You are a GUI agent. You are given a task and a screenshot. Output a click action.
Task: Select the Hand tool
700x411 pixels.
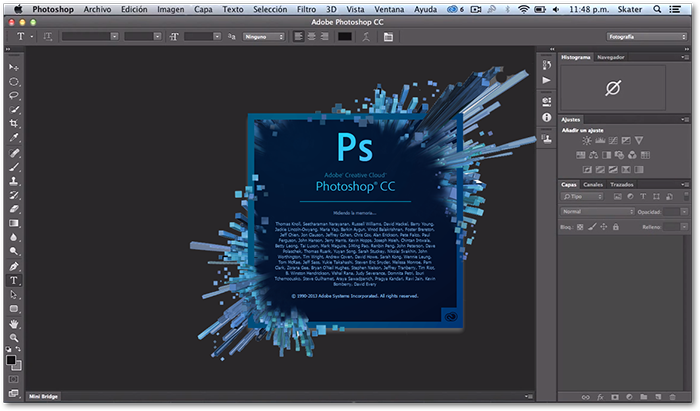[x=14, y=324]
